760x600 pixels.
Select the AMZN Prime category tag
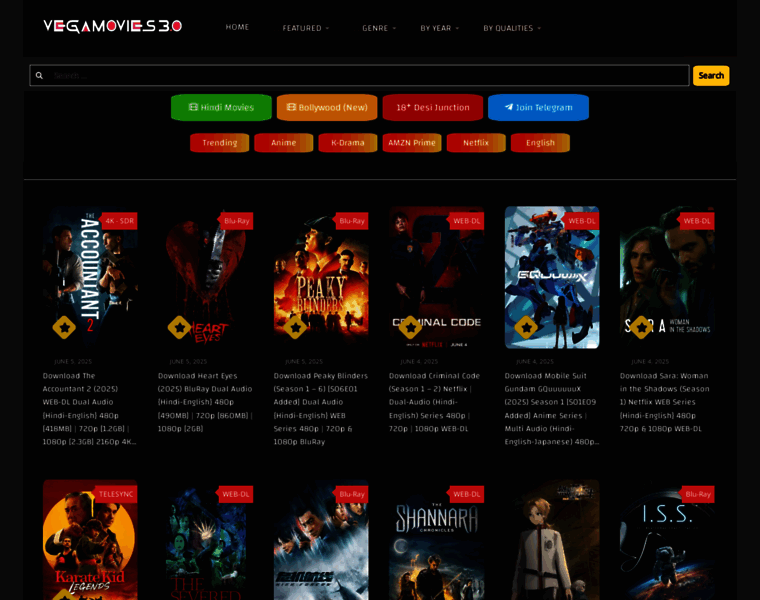tap(412, 143)
